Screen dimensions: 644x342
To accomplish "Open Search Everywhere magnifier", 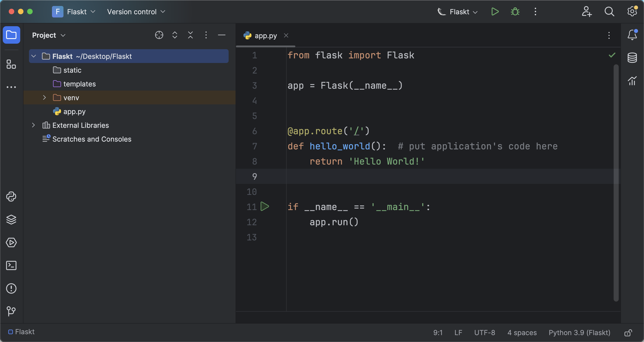I will 609,11.
